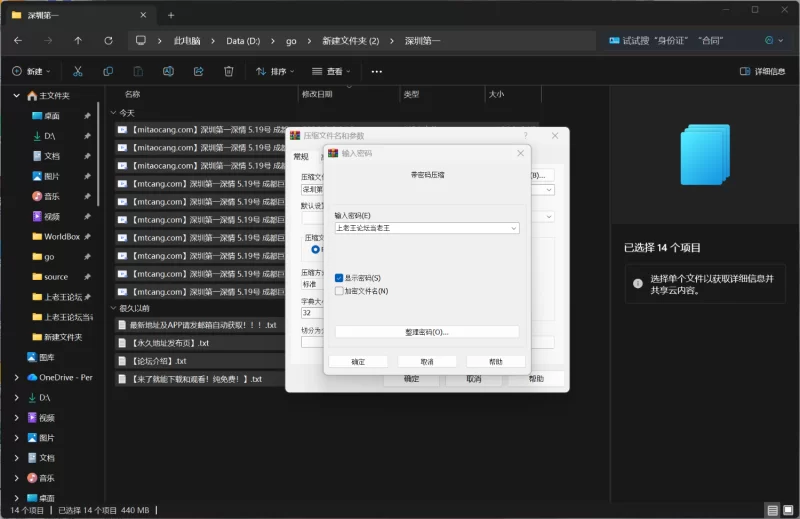
Task: Open the 排序 sort dropdown
Action: tap(275, 71)
